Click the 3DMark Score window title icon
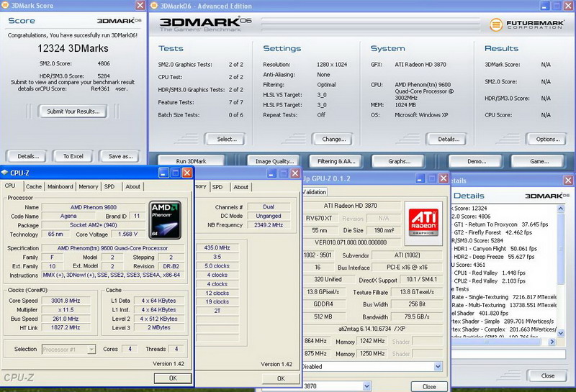The height and width of the screenshot is (392, 576). pyautogui.click(x=6, y=6)
